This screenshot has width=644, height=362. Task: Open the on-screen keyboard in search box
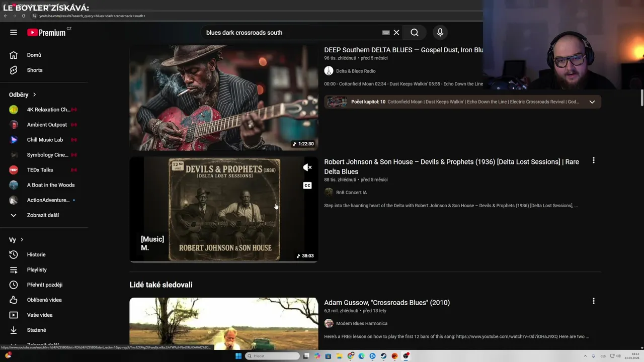(386, 32)
